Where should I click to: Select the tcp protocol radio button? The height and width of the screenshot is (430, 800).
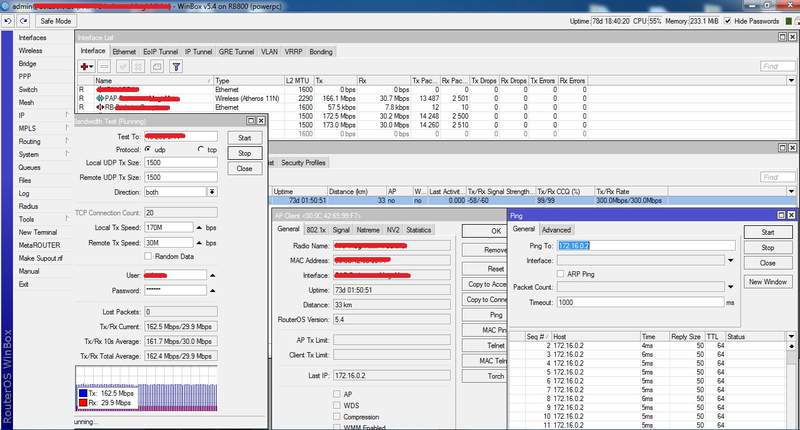[x=200, y=149]
